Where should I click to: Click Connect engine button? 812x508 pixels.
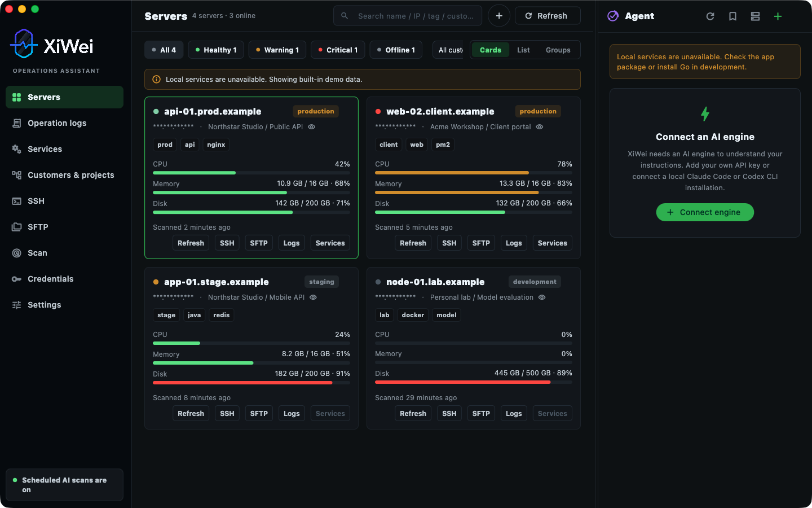tap(705, 212)
